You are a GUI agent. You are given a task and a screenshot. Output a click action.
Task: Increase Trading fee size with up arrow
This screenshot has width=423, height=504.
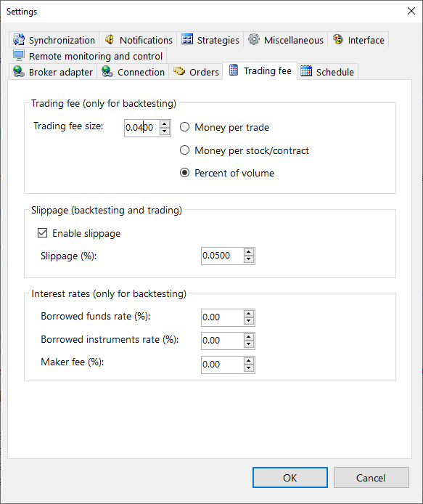pyautogui.click(x=165, y=124)
